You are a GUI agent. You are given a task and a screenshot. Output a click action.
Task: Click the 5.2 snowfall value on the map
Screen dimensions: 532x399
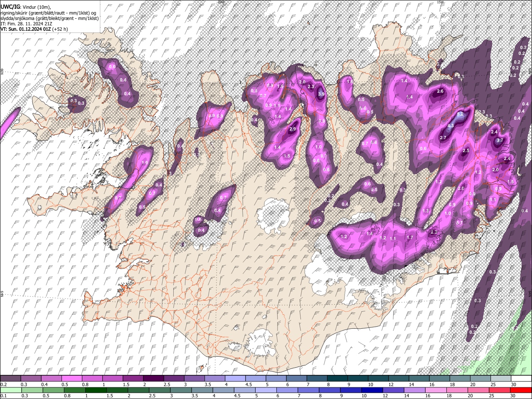pyautogui.click(x=460, y=114)
